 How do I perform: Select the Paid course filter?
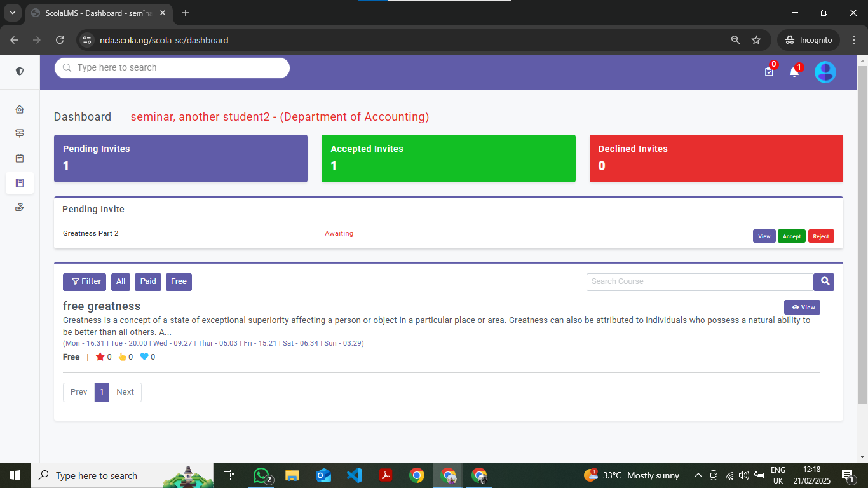tap(148, 281)
